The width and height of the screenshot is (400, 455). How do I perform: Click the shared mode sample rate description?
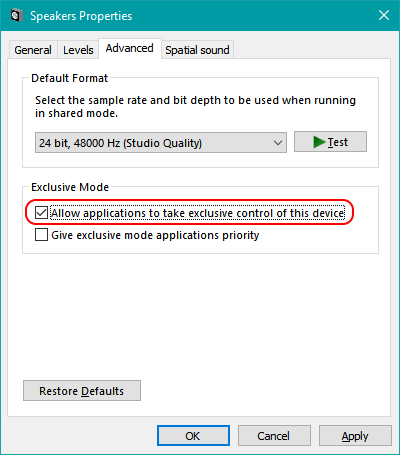point(195,107)
